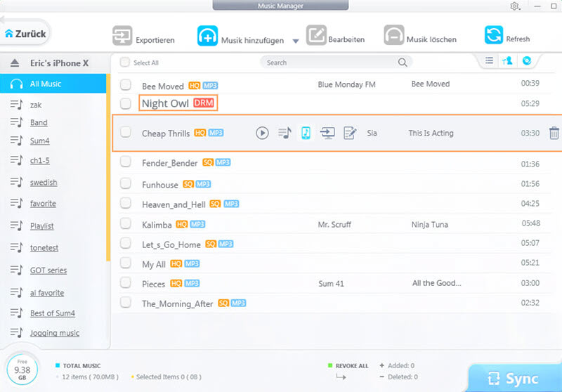The image size is (562, 392).
Task: Switch to list view icon
Action: [x=490, y=62]
